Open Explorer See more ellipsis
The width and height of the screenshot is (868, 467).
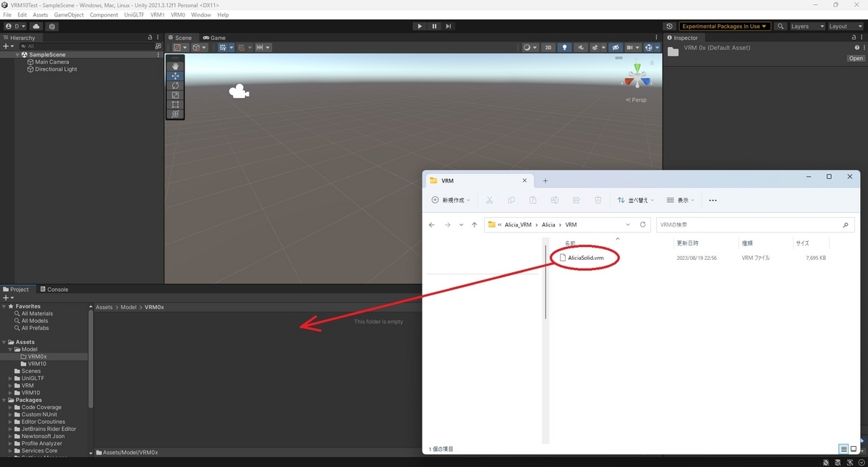click(712, 200)
